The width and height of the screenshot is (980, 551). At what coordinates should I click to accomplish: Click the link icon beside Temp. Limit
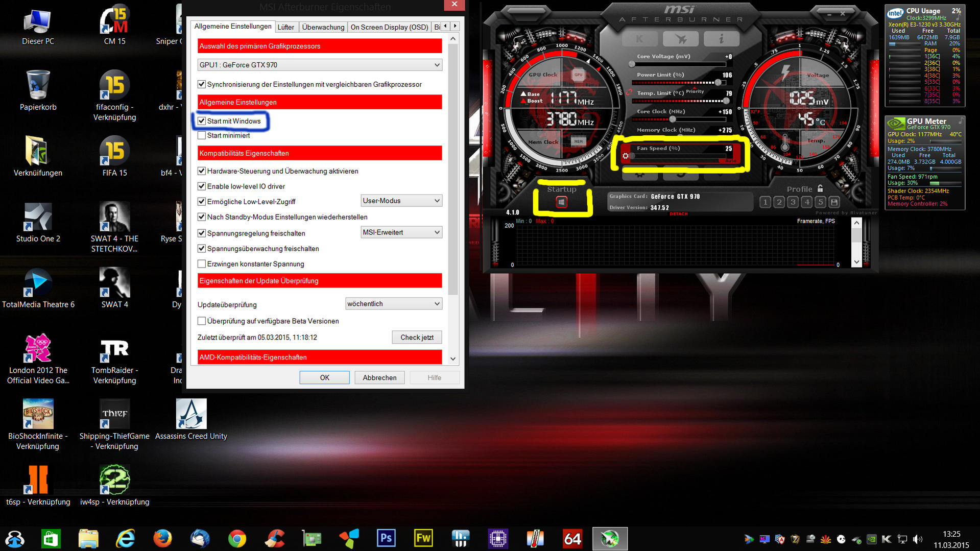point(629,93)
